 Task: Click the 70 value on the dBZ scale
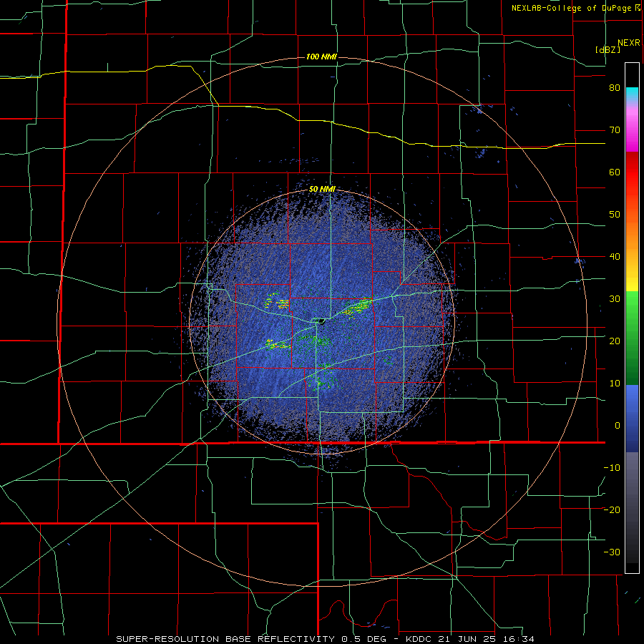click(615, 130)
